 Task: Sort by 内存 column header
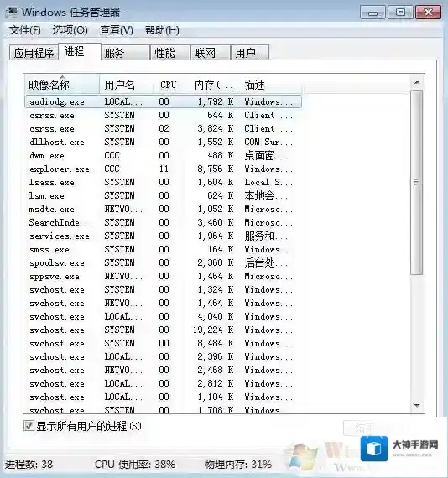point(211,85)
